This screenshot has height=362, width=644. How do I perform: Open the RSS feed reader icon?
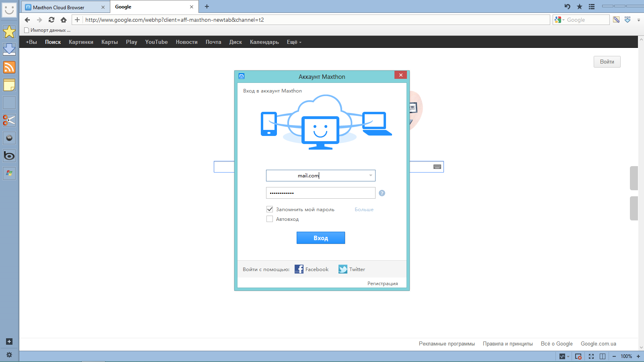click(9, 67)
